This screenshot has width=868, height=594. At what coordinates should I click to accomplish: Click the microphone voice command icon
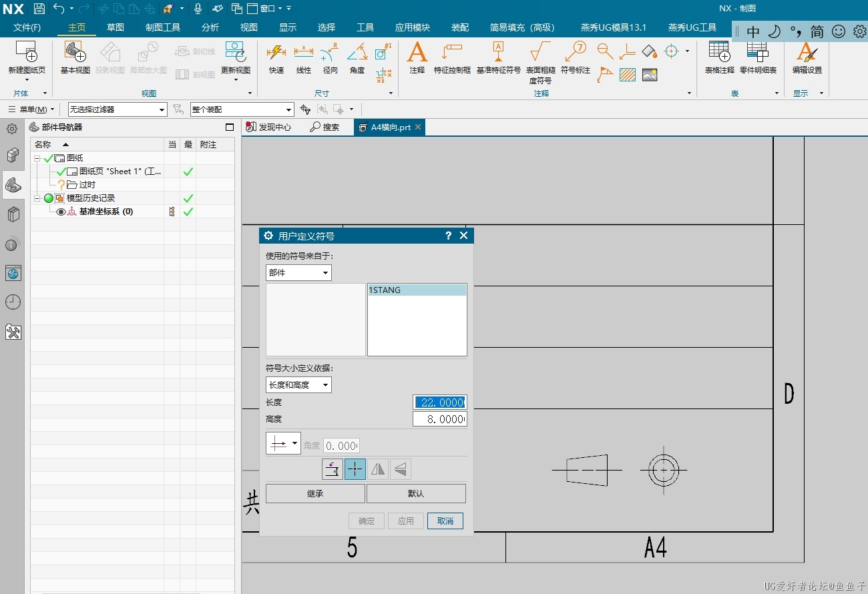[198, 9]
